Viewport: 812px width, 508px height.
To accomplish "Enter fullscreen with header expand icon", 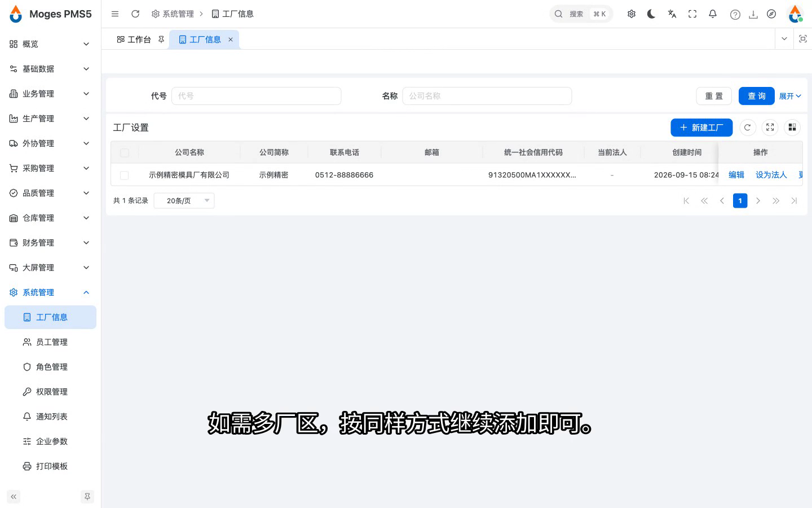I will point(692,14).
